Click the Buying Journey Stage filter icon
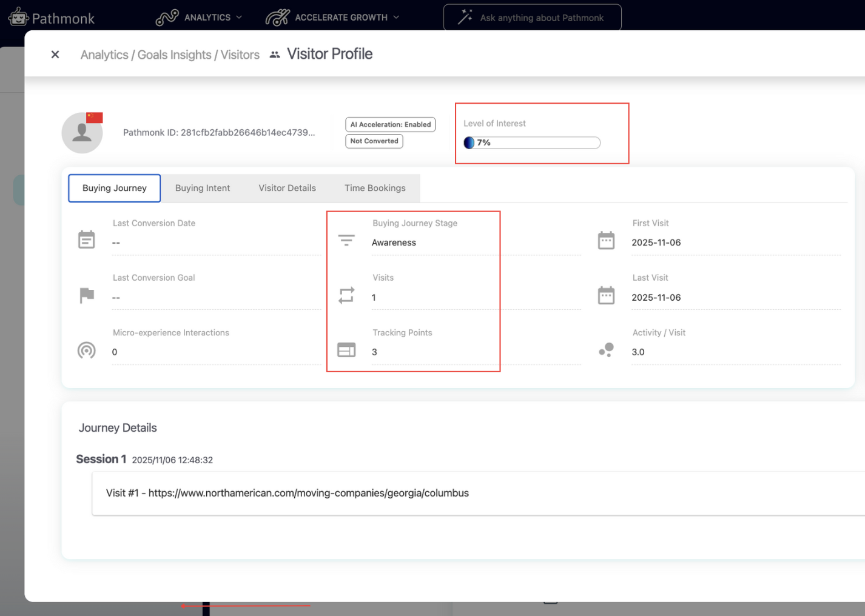865x616 pixels. [346, 240]
